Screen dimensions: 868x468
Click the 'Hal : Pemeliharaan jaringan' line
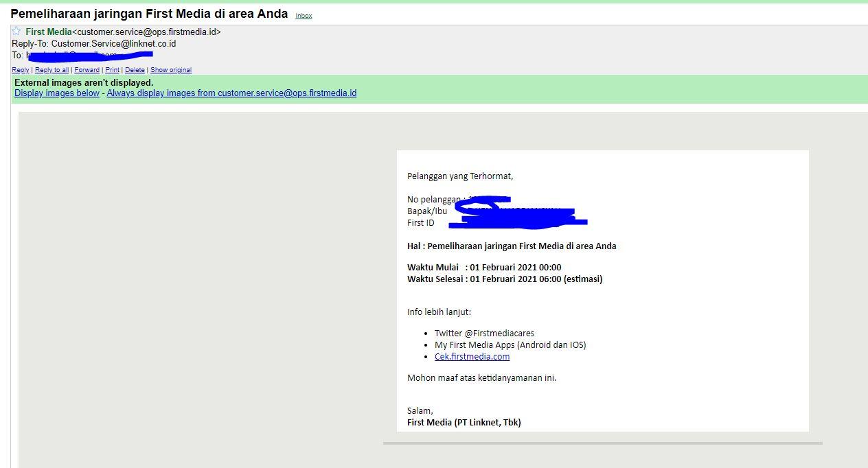click(512, 246)
